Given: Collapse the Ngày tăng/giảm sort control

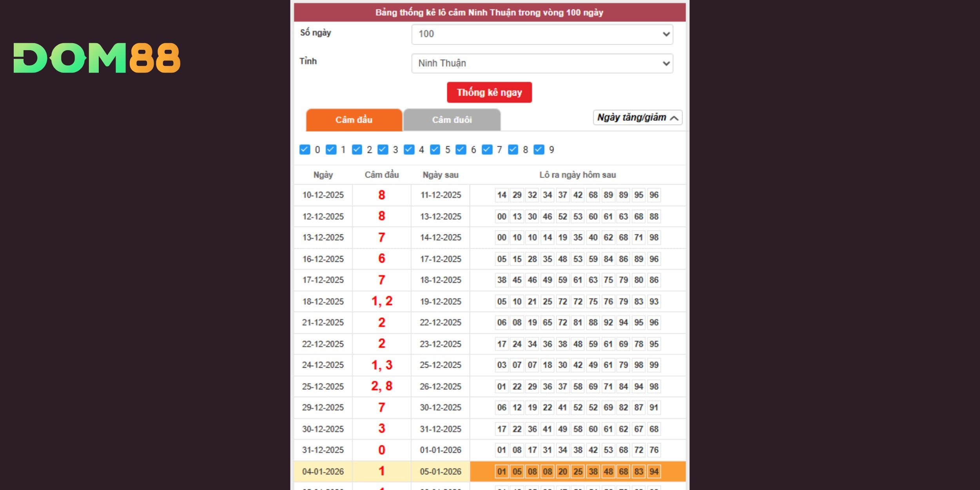Looking at the screenshot, I should pyautogui.click(x=637, y=117).
